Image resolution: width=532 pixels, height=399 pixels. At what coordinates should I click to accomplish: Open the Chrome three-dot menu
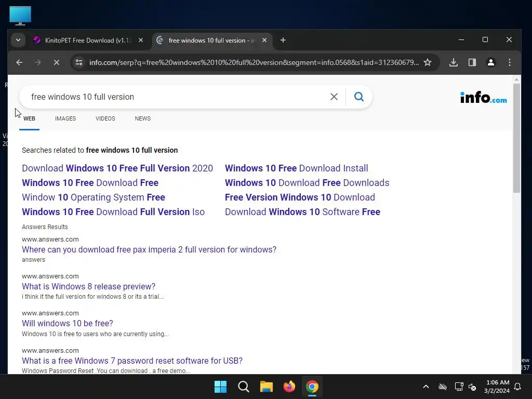(x=509, y=62)
